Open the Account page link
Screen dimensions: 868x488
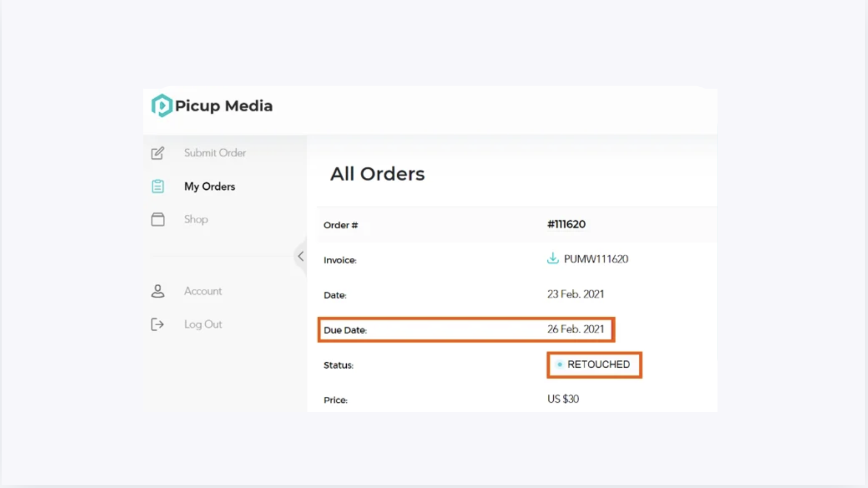click(203, 291)
